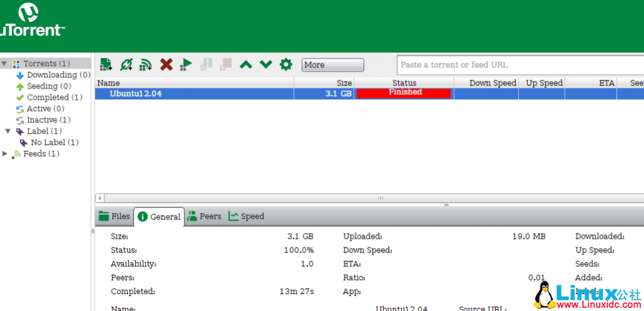Image resolution: width=644 pixels, height=311 pixels.
Task: Expand the Feeds tree node arrow
Action: [4, 153]
